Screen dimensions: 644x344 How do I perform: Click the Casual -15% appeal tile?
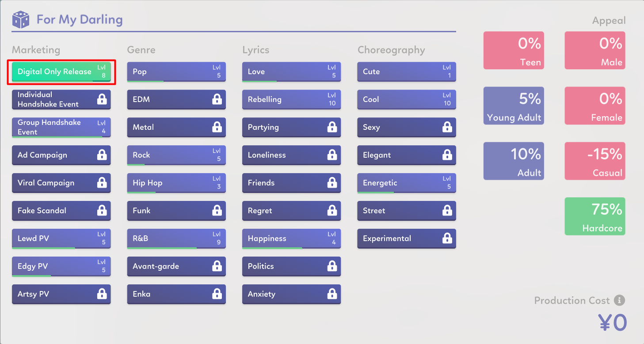click(594, 161)
